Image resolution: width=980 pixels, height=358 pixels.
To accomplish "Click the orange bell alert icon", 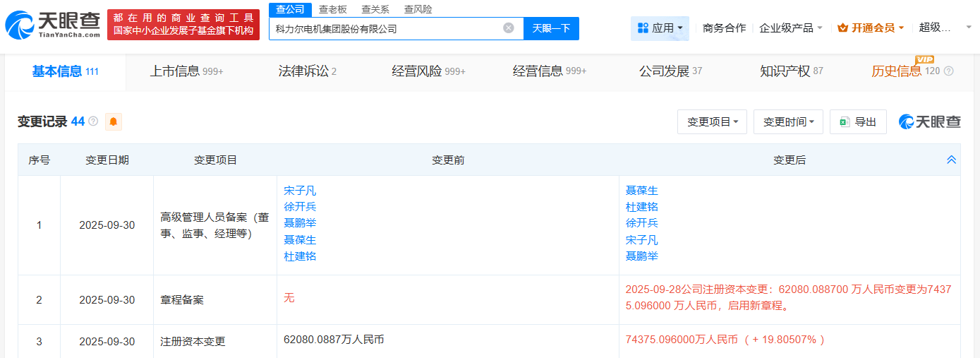I will coord(114,122).
